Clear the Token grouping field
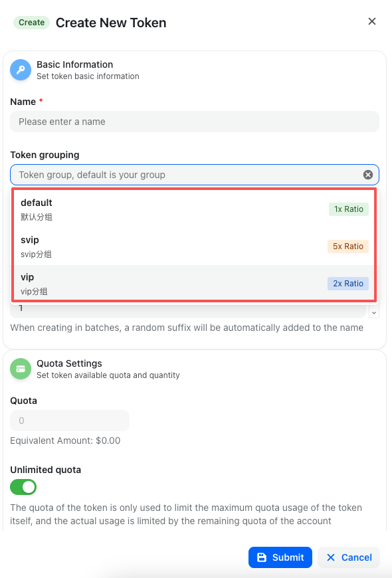392x578 pixels. point(368,174)
